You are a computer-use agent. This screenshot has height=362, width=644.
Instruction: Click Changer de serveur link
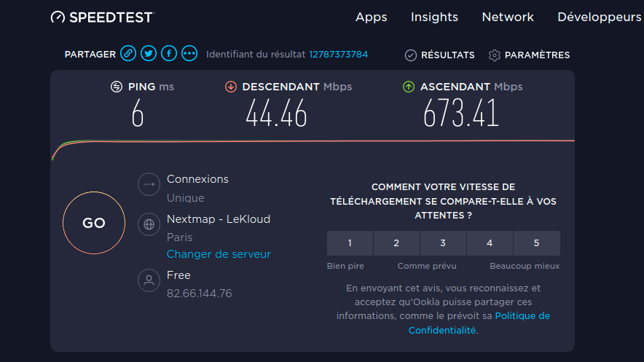pyautogui.click(x=219, y=254)
